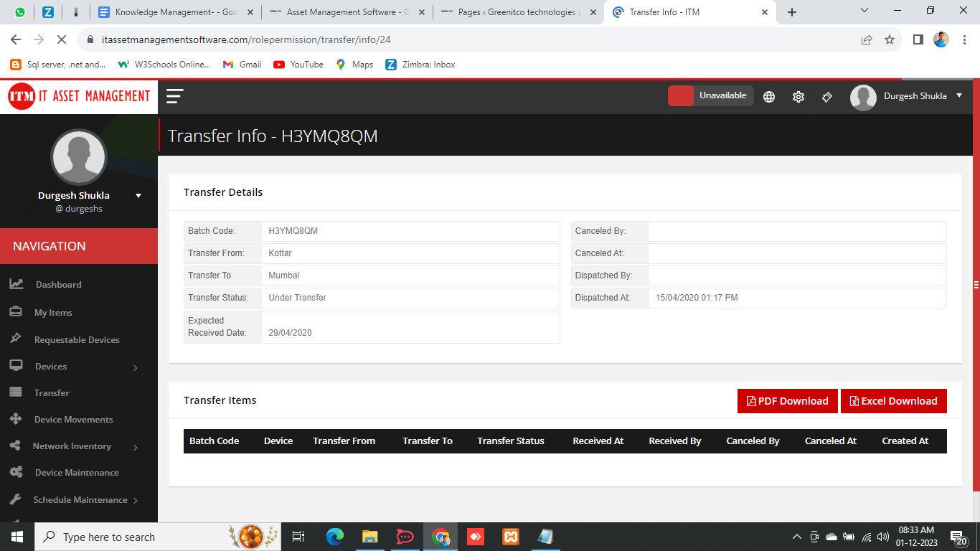Click the Windows Start button

pos(17,537)
